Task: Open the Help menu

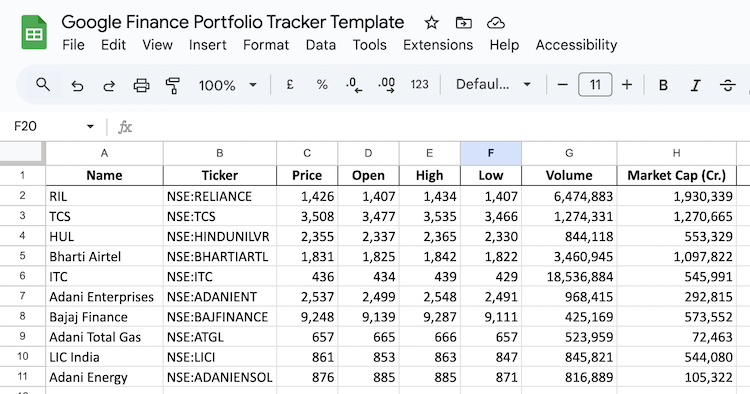Action: click(x=504, y=45)
